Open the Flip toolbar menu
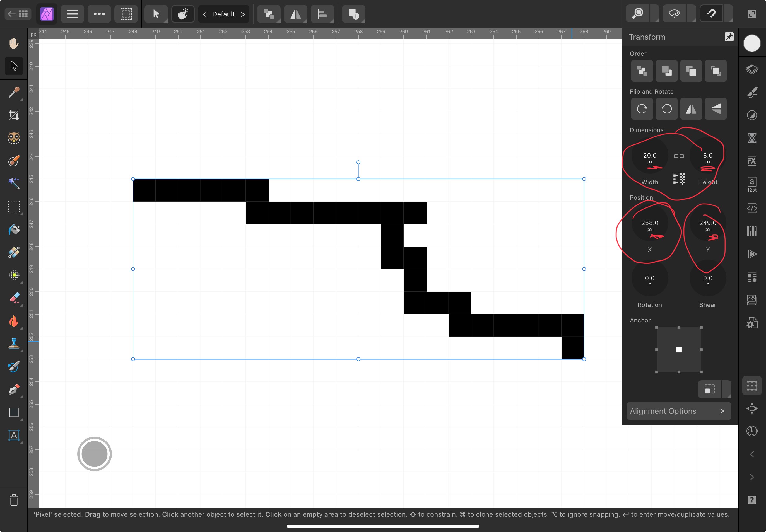This screenshot has height=532, width=766. pyautogui.click(x=295, y=14)
